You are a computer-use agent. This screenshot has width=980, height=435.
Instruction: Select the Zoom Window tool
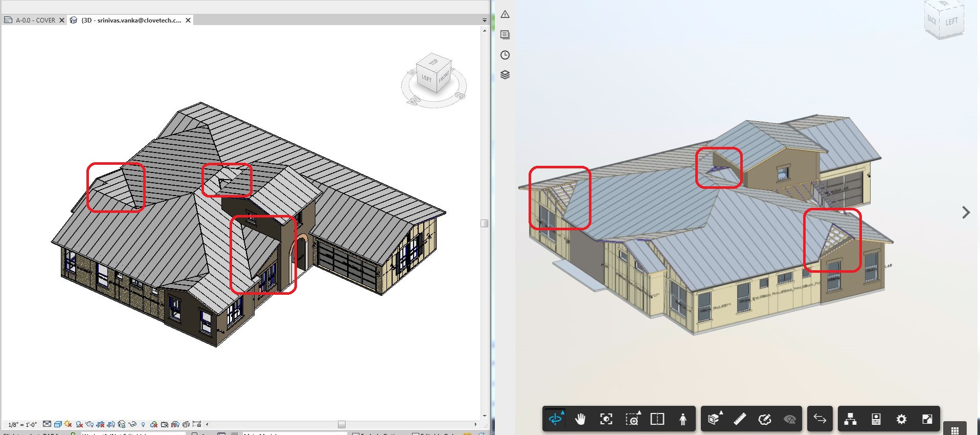632,419
